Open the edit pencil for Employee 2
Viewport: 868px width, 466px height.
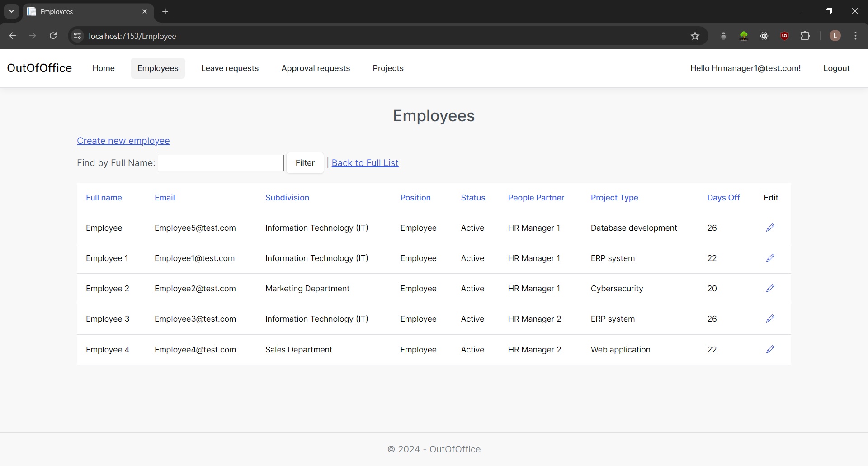[x=770, y=288]
